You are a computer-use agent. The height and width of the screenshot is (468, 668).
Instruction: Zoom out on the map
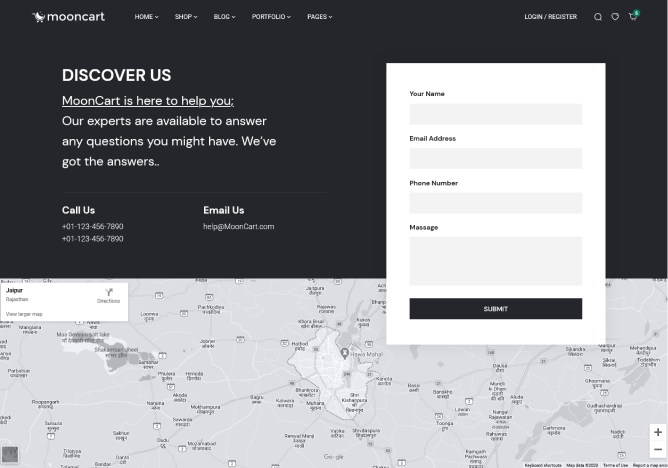click(657, 450)
